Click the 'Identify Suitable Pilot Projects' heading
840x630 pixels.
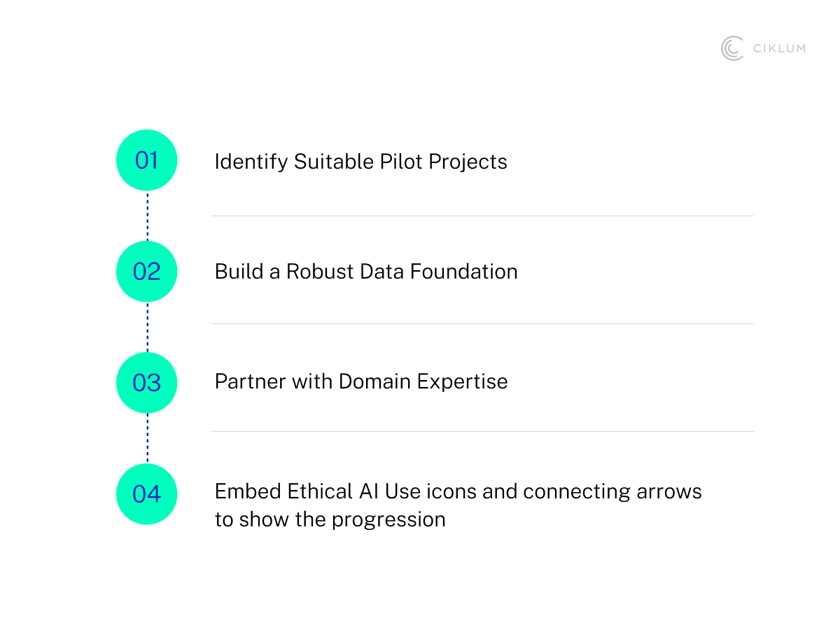pyautogui.click(x=360, y=162)
